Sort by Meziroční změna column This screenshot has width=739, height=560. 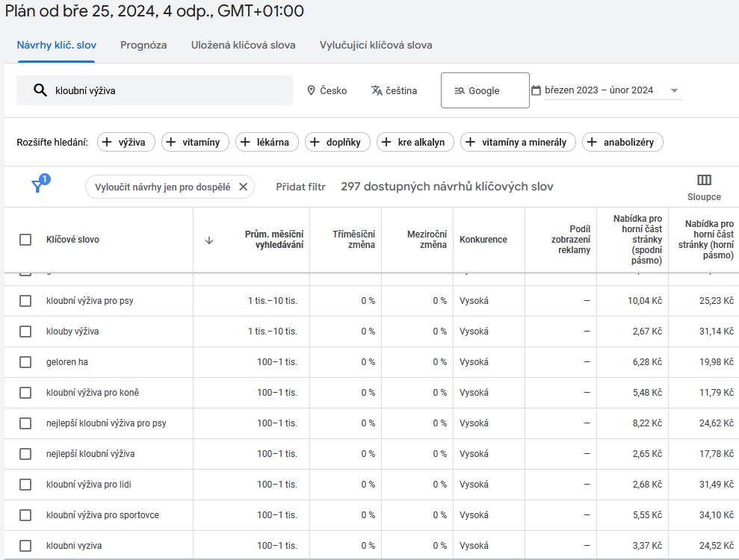tap(427, 240)
